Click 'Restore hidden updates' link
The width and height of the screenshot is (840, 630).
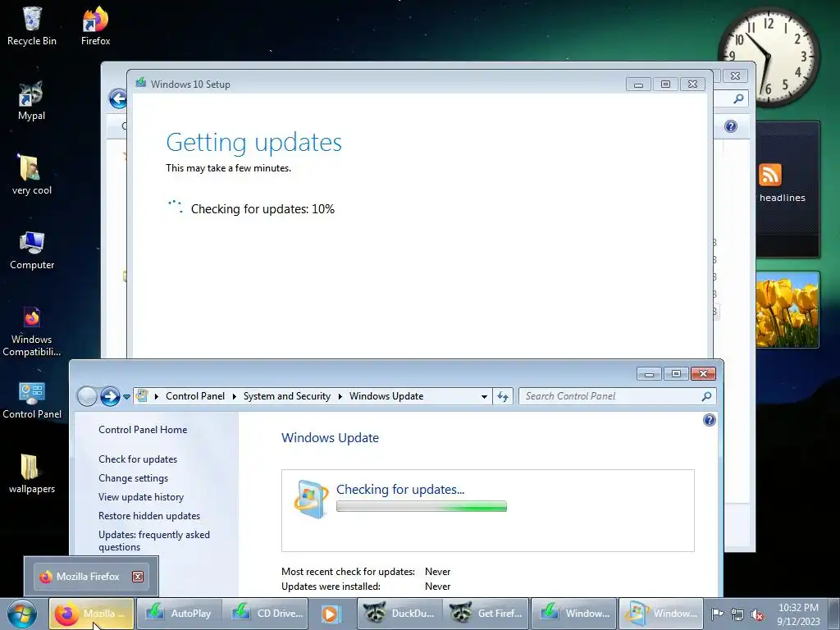click(149, 516)
